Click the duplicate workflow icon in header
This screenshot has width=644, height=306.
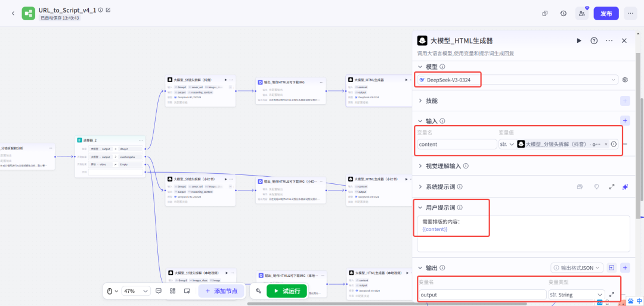[x=545, y=13]
